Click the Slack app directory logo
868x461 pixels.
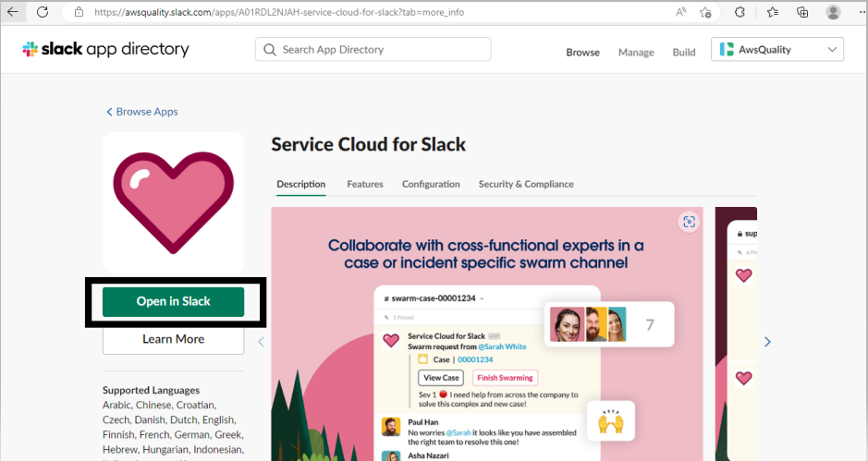105,49
